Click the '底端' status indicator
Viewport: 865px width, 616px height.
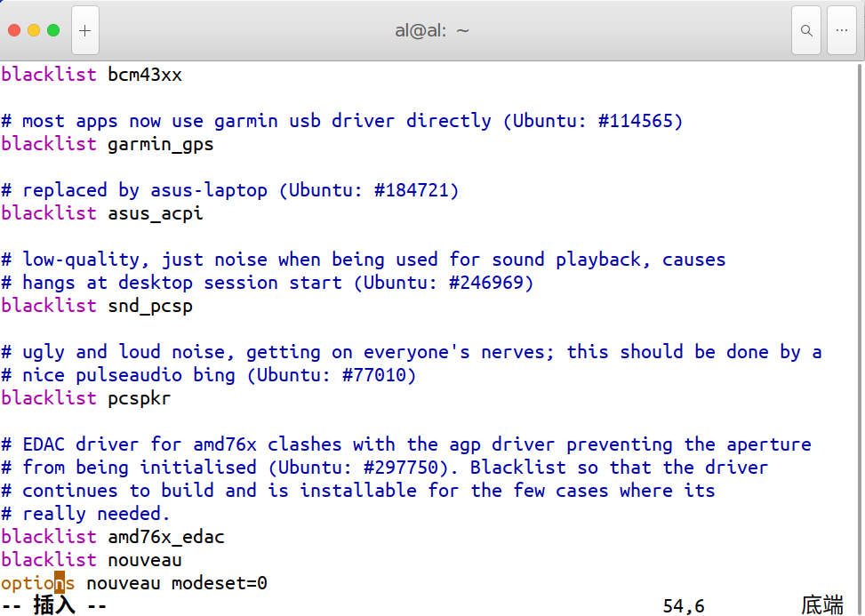coord(822,605)
